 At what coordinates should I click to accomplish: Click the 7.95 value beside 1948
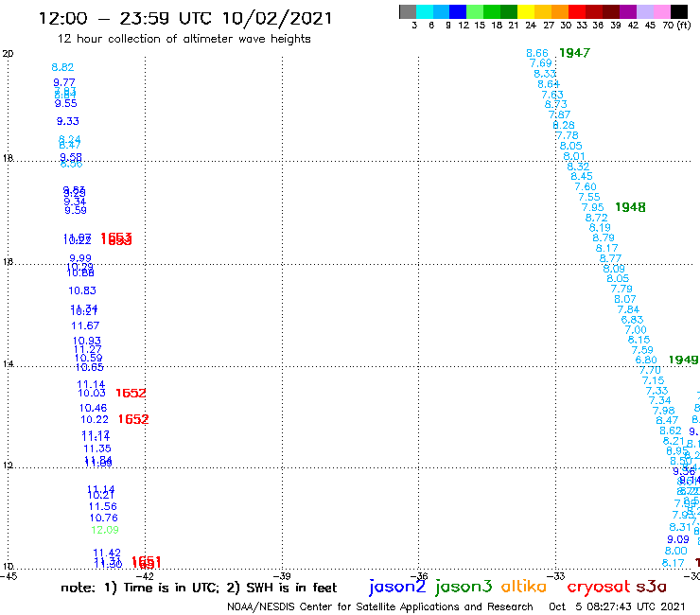tap(593, 207)
